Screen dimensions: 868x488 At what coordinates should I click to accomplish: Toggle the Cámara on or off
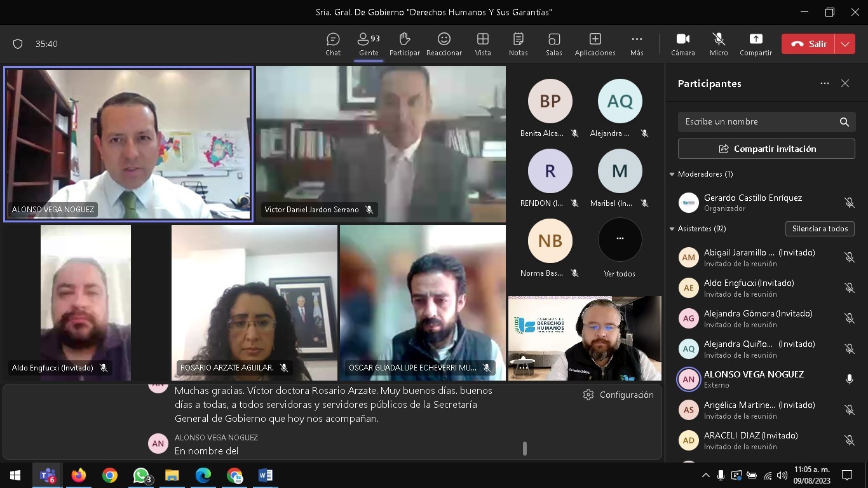point(682,44)
